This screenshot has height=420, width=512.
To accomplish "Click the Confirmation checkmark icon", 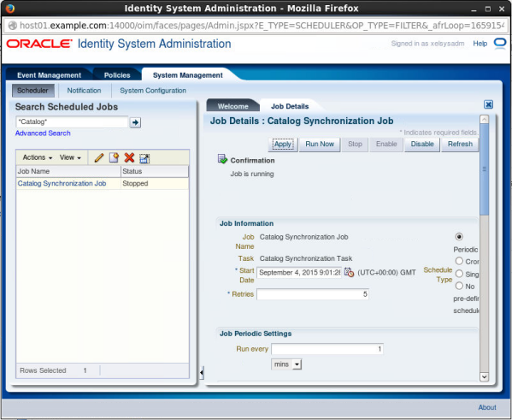I will pos(222,159).
